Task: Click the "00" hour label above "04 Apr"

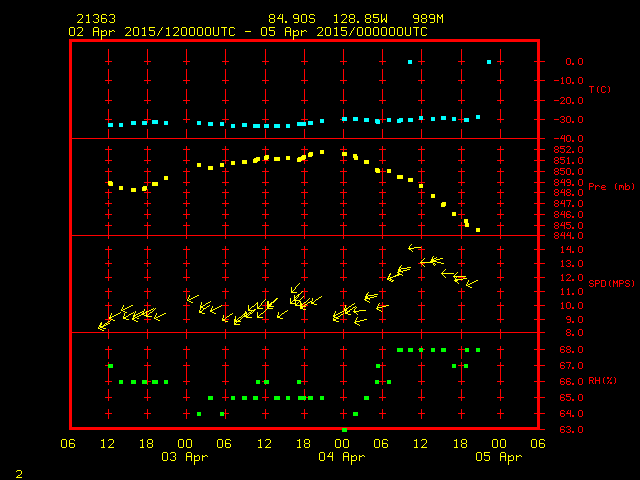Action: [342, 444]
